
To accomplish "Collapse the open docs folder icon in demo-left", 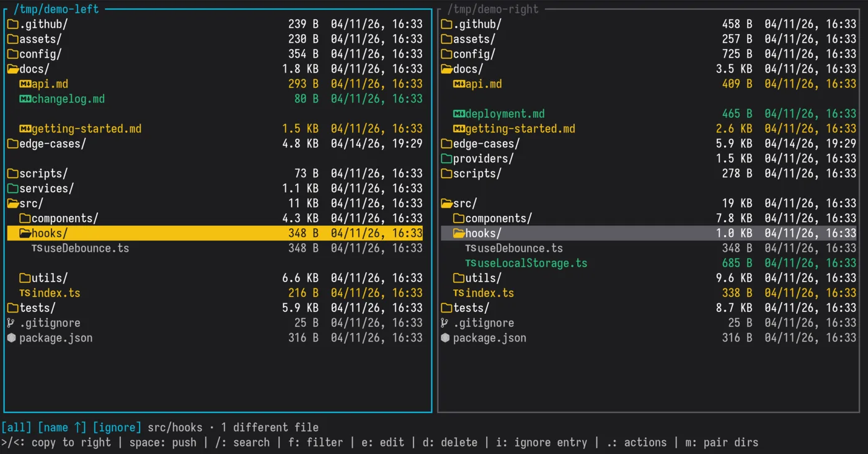I will coord(12,69).
